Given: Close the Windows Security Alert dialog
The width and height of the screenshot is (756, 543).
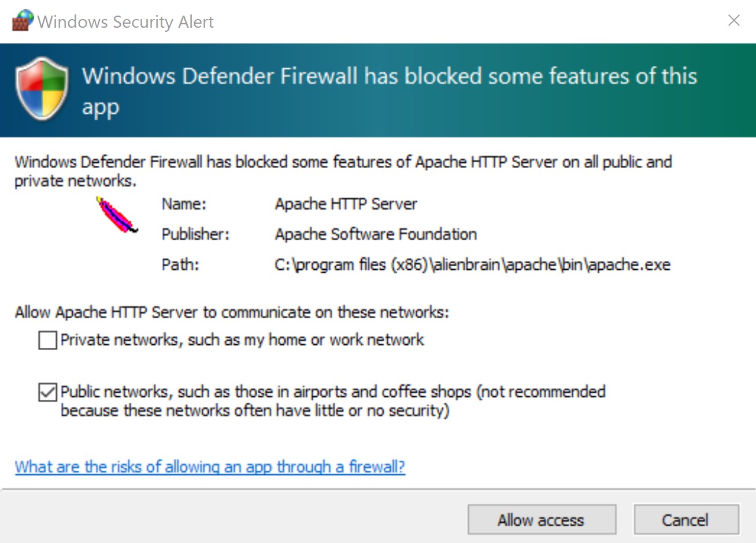Looking at the screenshot, I should [x=734, y=21].
